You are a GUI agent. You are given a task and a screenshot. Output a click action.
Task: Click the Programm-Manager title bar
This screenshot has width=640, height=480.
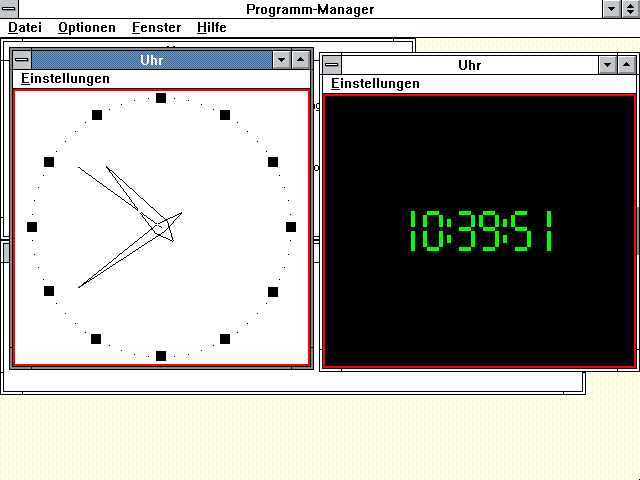[x=310, y=9]
